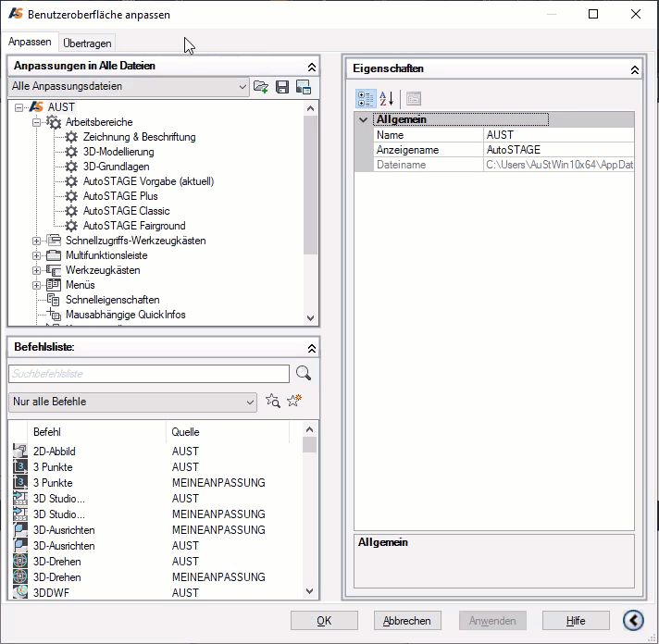Sort properties alphabetically A-Z
The width and height of the screenshot is (659, 644).
coord(386,99)
